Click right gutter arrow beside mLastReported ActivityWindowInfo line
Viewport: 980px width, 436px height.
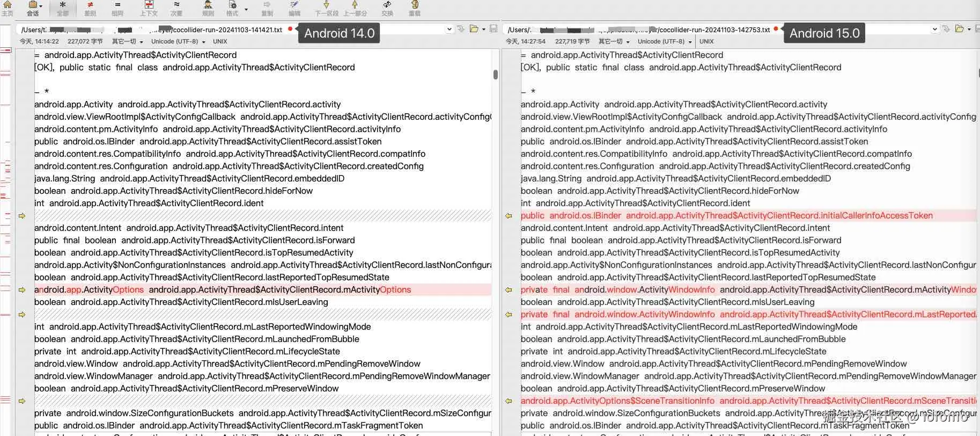pos(509,315)
